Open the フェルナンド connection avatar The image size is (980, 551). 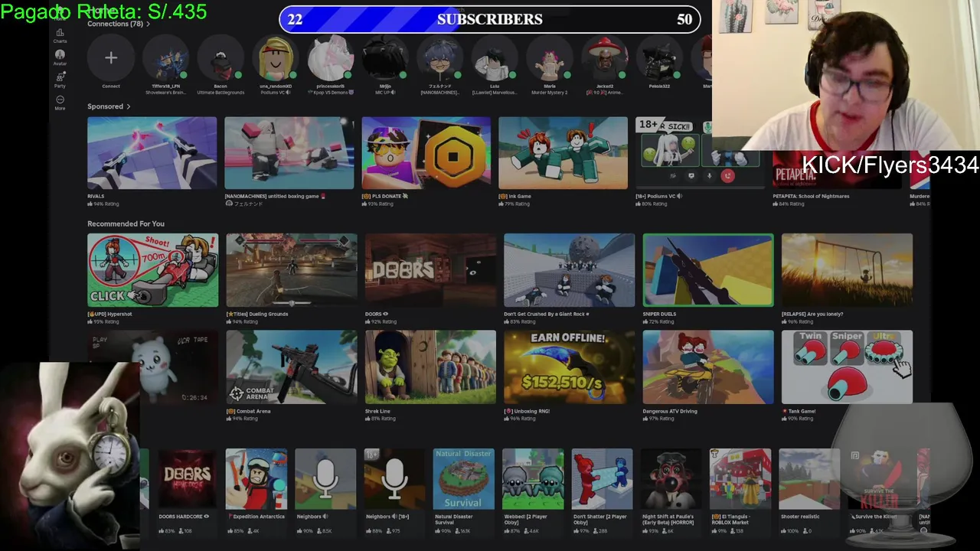[x=439, y=58]
